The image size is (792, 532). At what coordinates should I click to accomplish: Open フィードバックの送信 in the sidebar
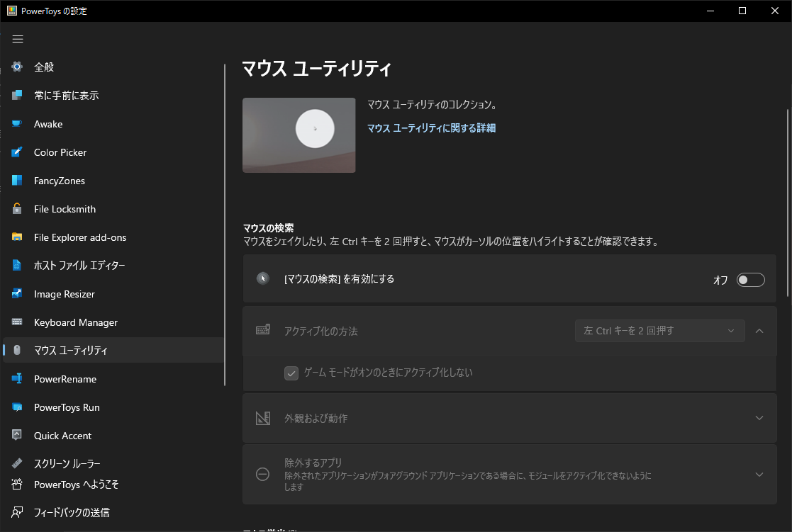pyautogui.click(x=113, y=512)
